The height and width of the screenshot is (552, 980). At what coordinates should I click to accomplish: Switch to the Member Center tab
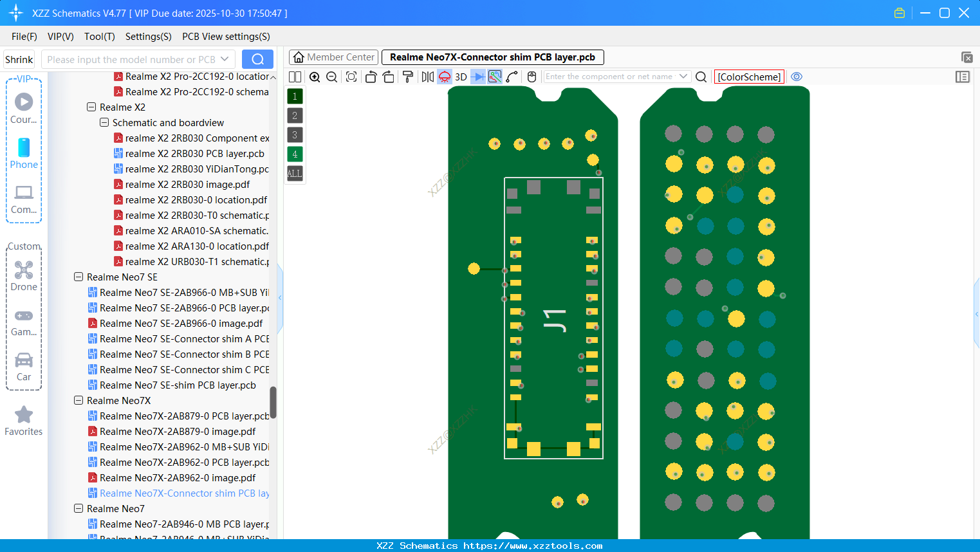point(333,57)
